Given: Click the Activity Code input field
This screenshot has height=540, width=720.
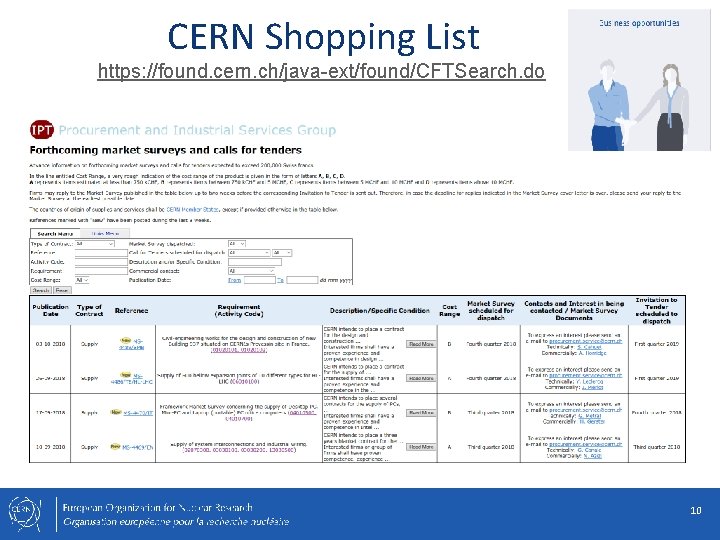Looking at the screenshot, I should (101, 262).
